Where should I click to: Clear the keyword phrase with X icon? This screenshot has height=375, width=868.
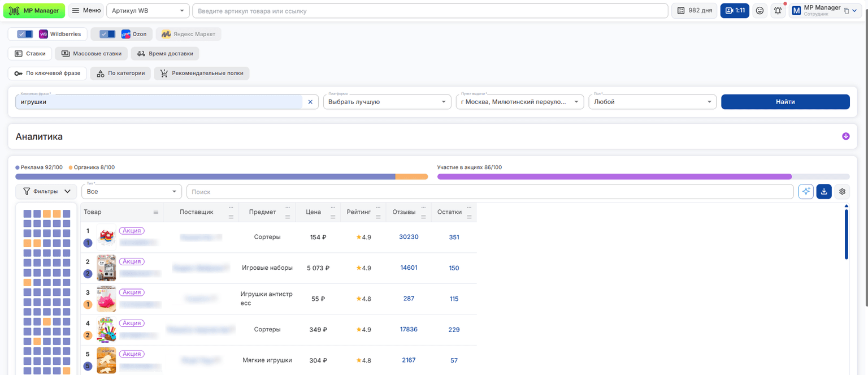click(x=310, y=102)
